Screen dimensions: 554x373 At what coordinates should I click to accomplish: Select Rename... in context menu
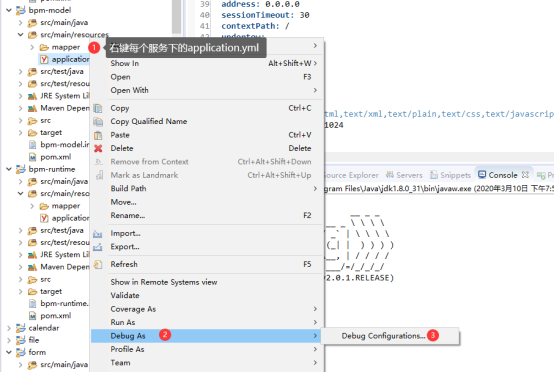128,216
